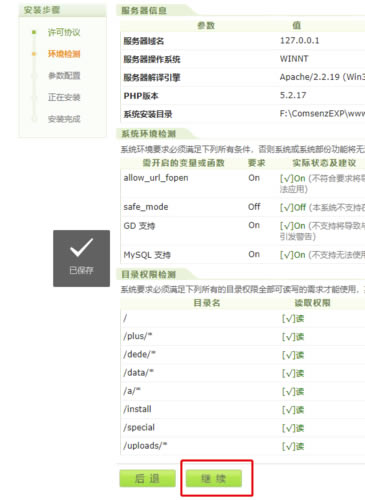This screenshot has height=500, width=365.
Task: Click the white checkmark in 已保存 popup
Action: click(81, 247)
